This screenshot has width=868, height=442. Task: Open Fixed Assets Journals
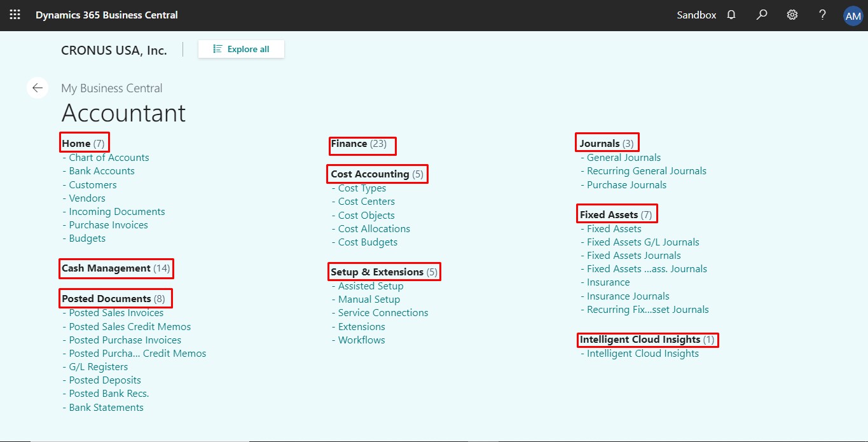(633, 256)
